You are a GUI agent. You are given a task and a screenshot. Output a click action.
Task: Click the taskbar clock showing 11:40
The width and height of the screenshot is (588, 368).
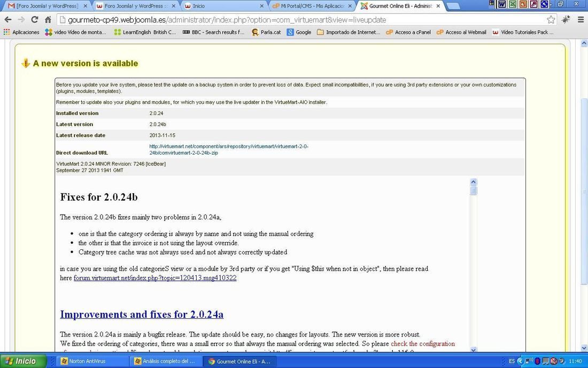tap(575, 361)
